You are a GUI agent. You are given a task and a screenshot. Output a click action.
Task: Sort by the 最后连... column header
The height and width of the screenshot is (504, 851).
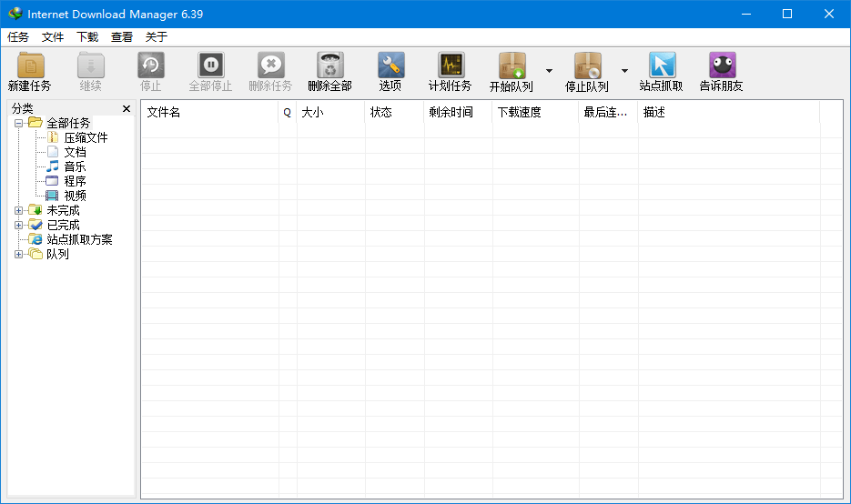pos(608,112)
